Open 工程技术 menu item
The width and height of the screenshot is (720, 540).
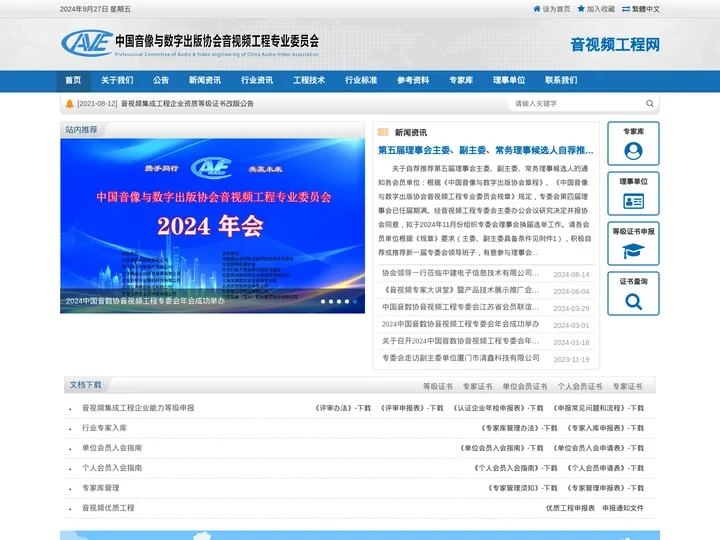coord(309,80)
